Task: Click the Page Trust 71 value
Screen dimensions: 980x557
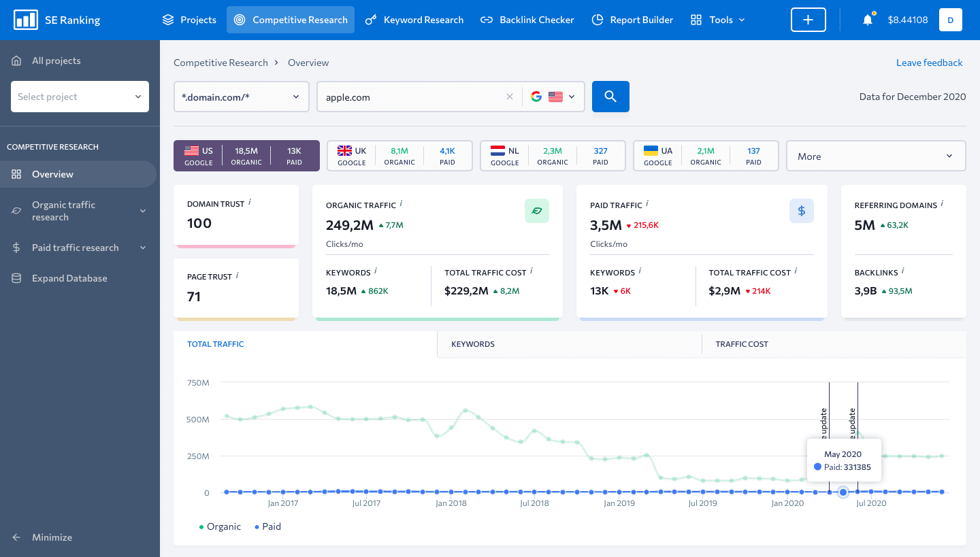Action: [194, 297]
